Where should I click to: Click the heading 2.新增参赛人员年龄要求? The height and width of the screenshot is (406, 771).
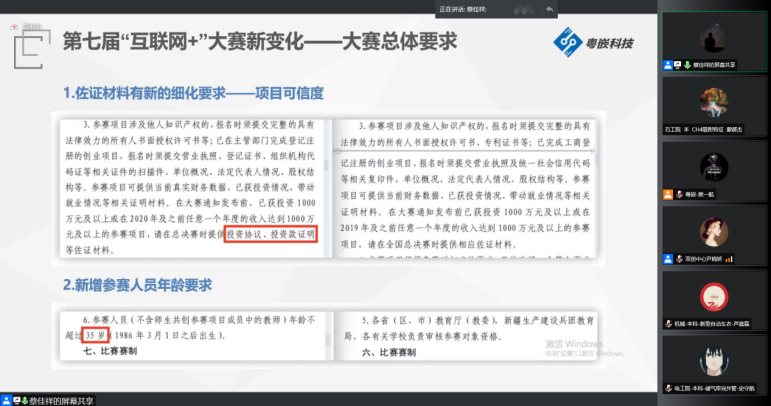[x=138, y=285]
